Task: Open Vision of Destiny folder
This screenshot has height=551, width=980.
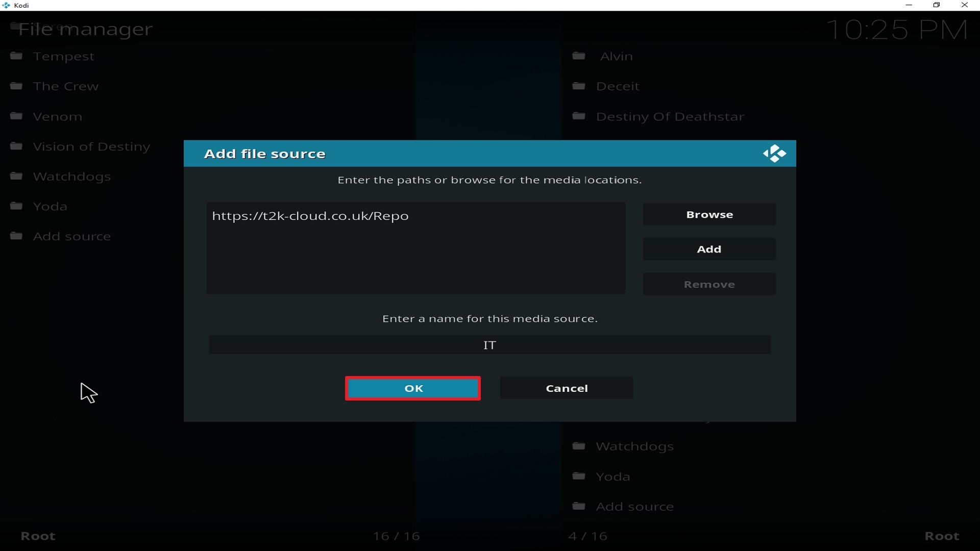Action: 92,147
